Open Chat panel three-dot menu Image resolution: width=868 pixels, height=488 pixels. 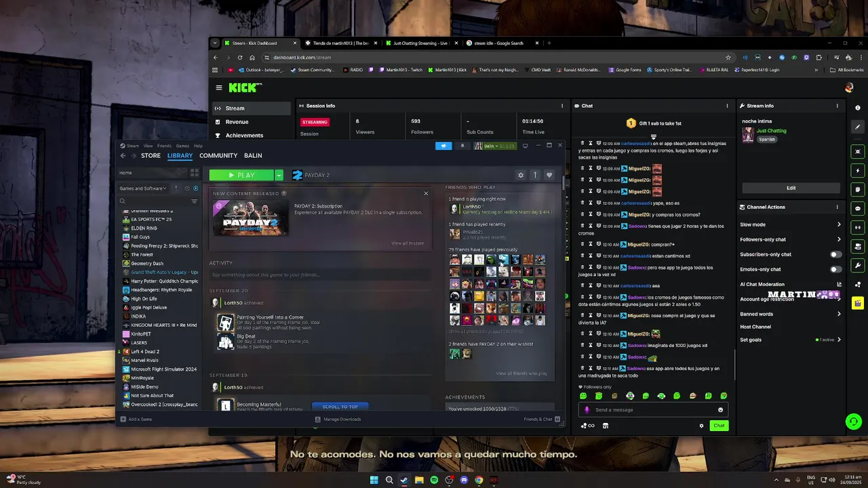(727, 106)
